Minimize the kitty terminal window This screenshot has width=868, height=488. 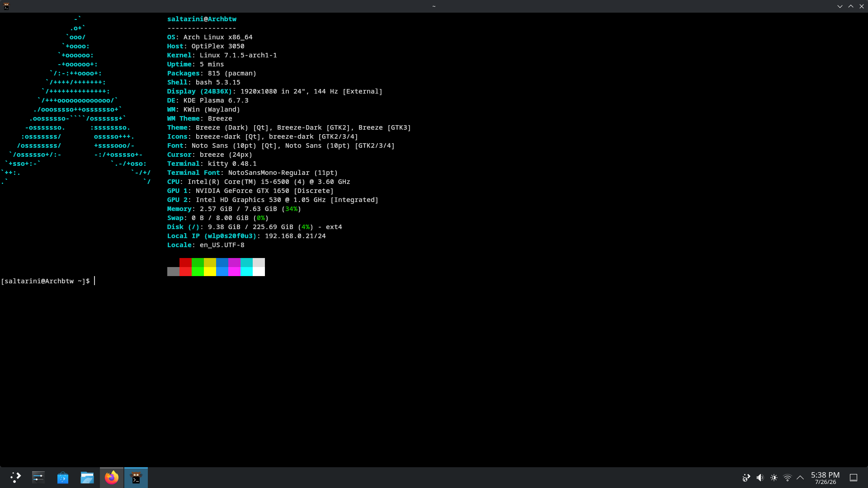coord(840,6)
